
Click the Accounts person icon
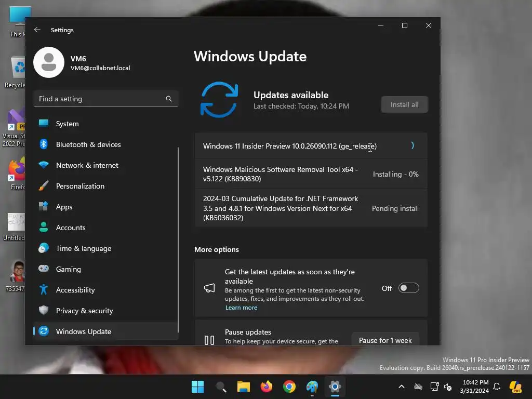coord(44,228)
